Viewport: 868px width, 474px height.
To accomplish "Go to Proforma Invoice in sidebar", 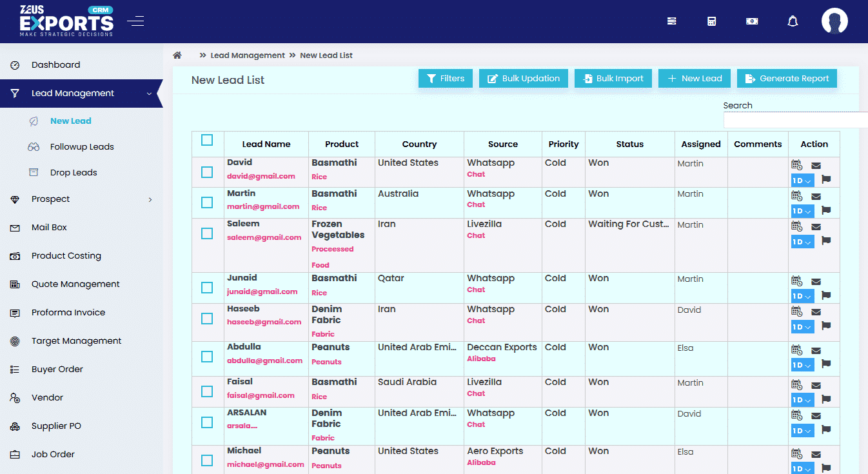I will [68, 313].
